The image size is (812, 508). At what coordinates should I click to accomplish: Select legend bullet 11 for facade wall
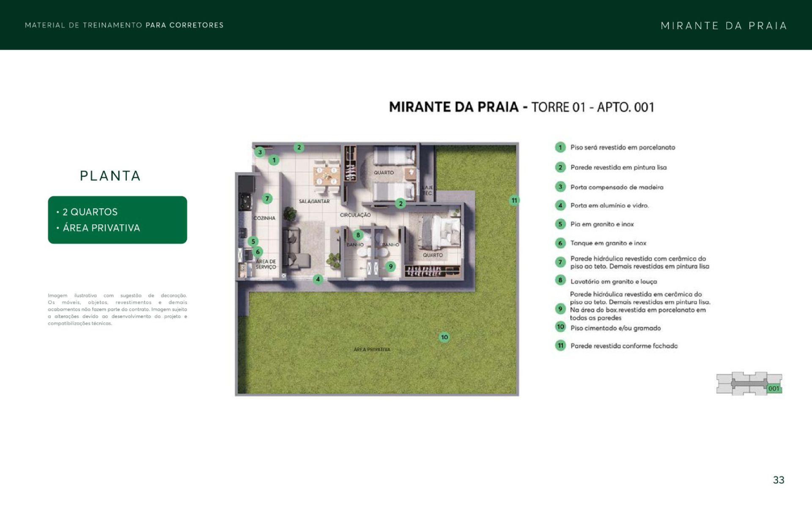point(560,345)
